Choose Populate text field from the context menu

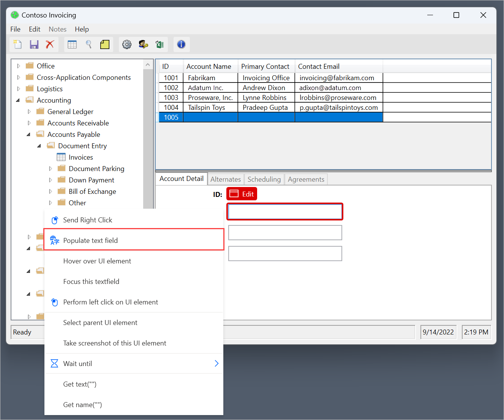(x=90, y=240)
